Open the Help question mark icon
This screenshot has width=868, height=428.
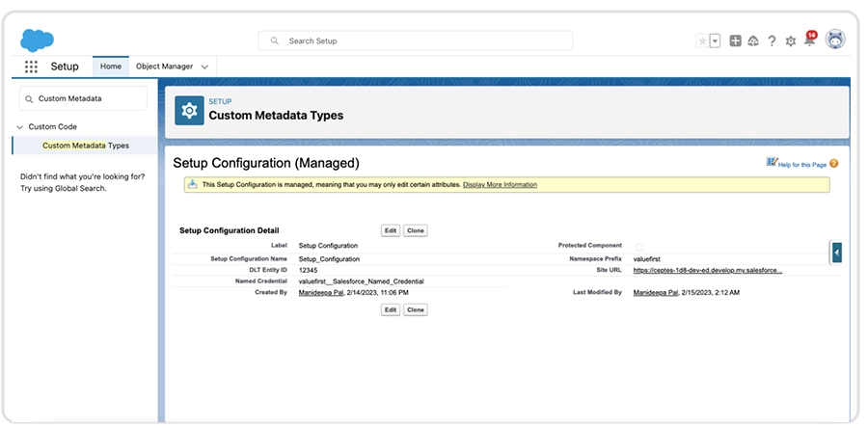[772, 41]
